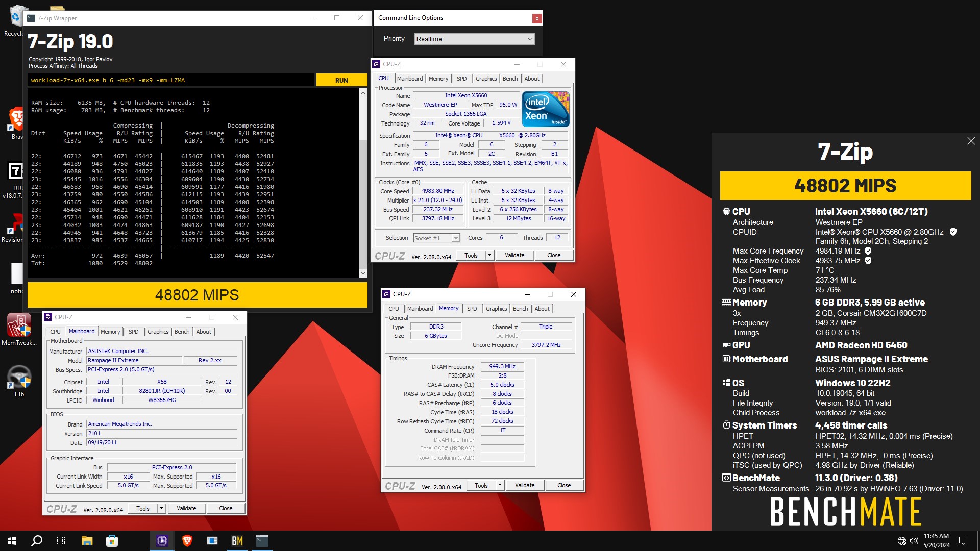Click the OS Windows icon in BenchMate
The height and width of the screenshot is (551, 980).
726,383
